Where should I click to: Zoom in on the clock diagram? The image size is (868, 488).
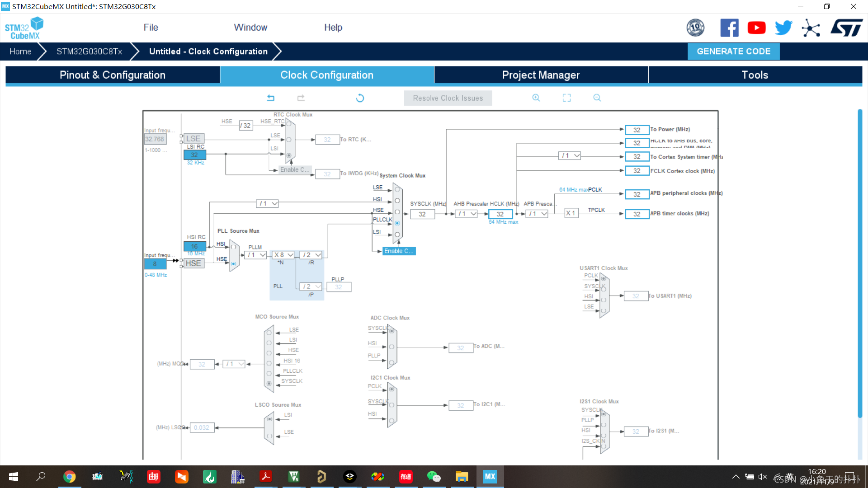[x=536, y=98]
